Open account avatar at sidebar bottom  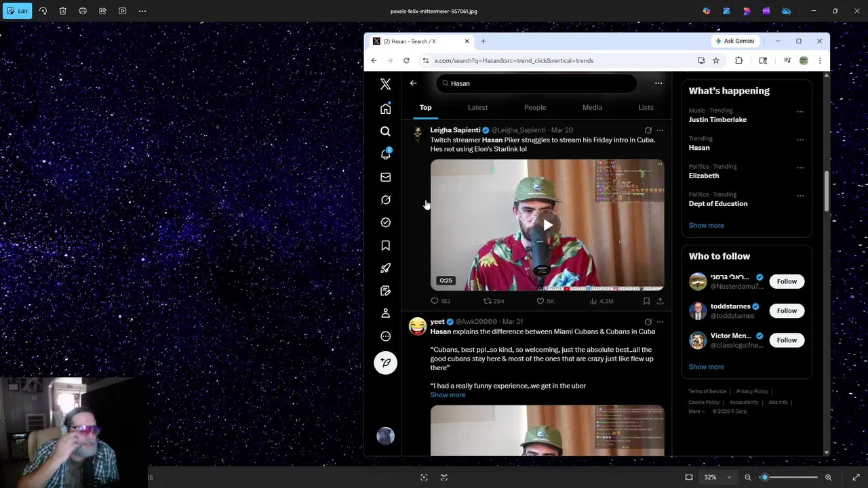tap(385, 436)
